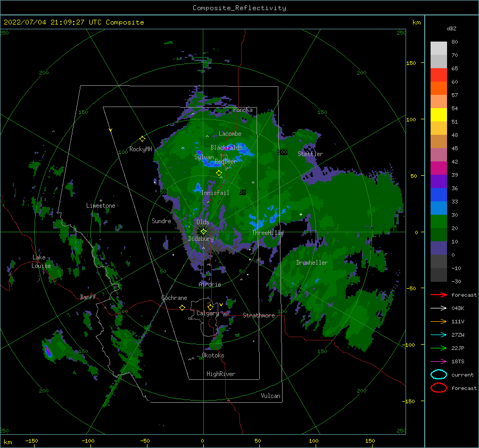Click the HighRiver city label

(x=221, y=374)
